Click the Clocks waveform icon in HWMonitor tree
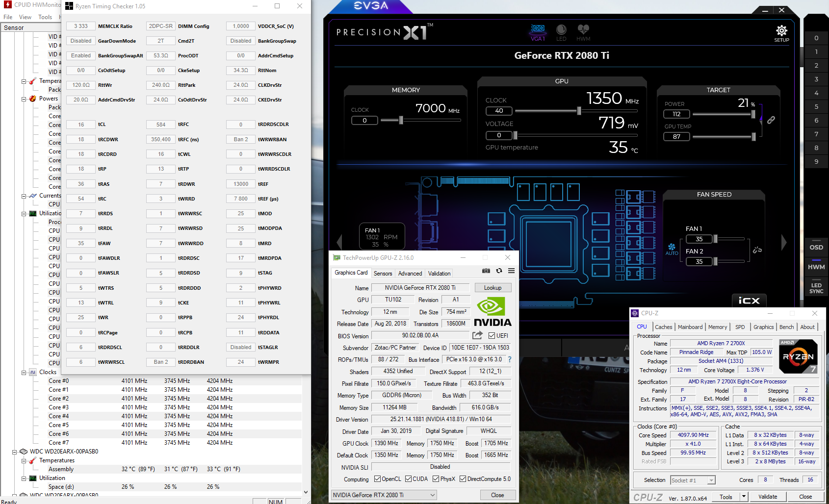Image resolution: width=829 pixels, height=504 pixels. 33,372
